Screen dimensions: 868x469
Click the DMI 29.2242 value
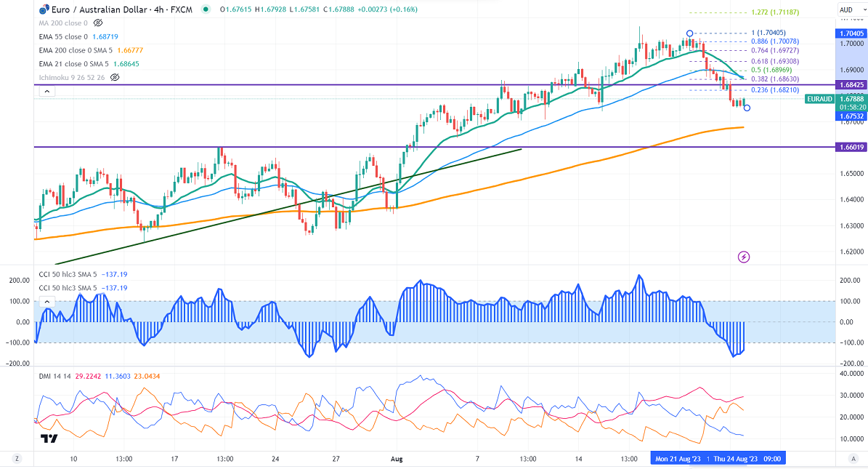coord(88,377)
